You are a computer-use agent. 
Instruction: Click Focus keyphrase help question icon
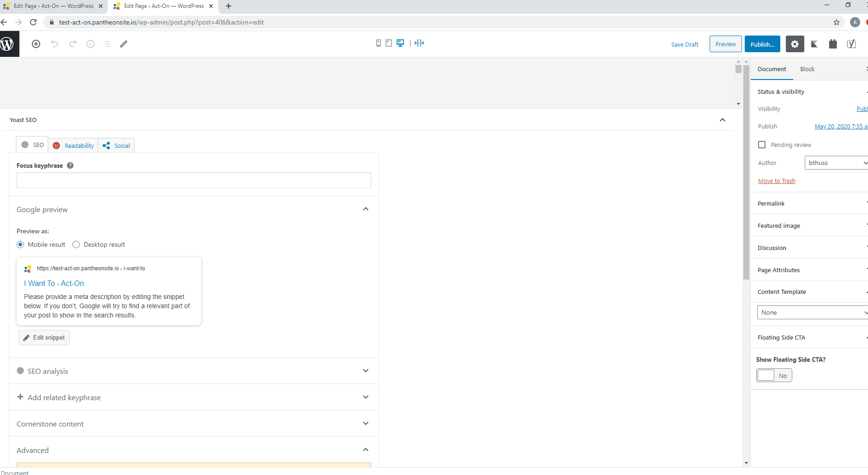pyautogui.click(x=70, y=165)
